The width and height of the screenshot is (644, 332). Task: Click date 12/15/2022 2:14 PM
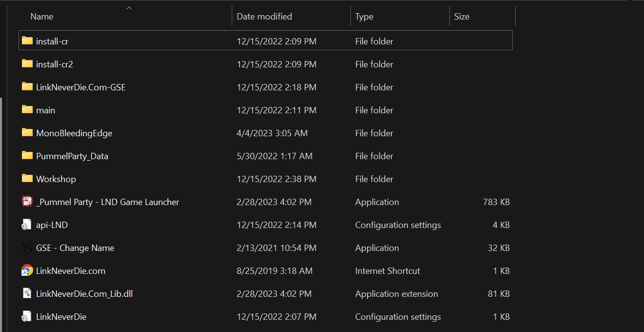[277, 225]
